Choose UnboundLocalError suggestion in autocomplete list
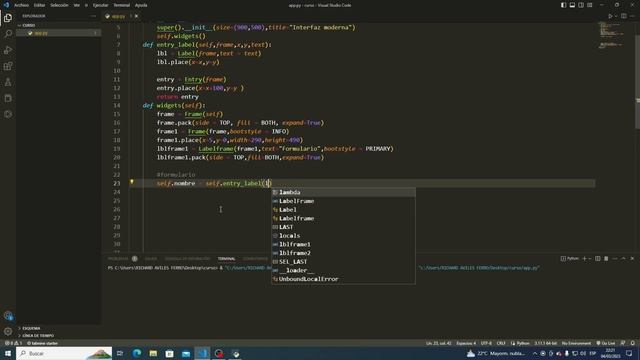Image resolution: width=640 pixels, height=360 pixels. [344, 279]
